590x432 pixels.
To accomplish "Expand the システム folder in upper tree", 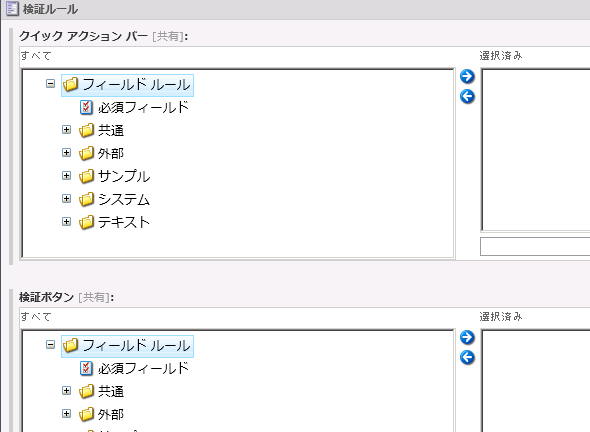I will [x=67, y=198].
